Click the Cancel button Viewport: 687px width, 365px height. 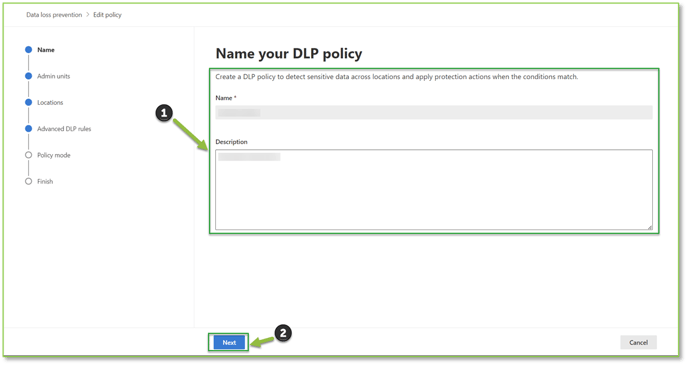click(x=638, y=342)
